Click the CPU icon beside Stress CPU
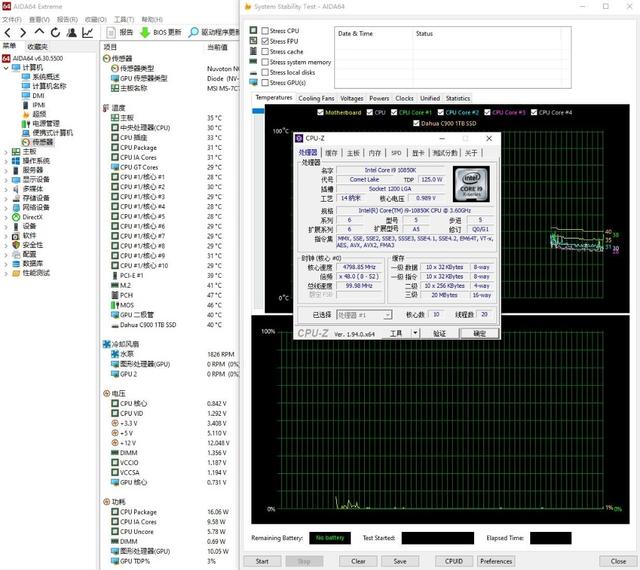Viewport: 640px width, 570px height. [x=253, y=30]
